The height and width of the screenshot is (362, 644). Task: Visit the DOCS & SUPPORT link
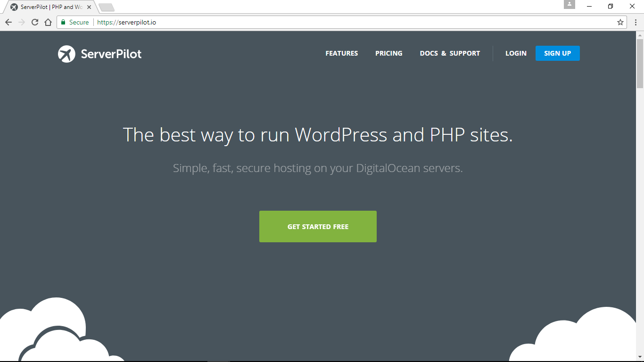click(450, 53)
